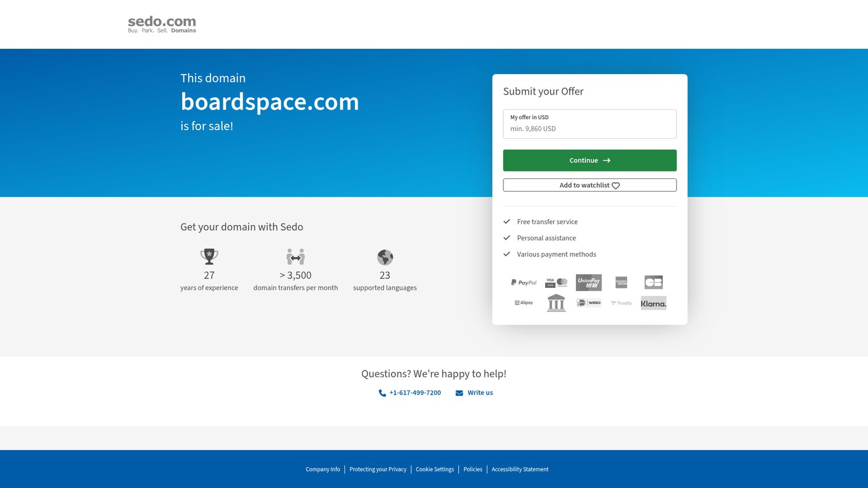Click 'Questions? We're happy to help!' heading
The image size is (868, 488).
434,374
